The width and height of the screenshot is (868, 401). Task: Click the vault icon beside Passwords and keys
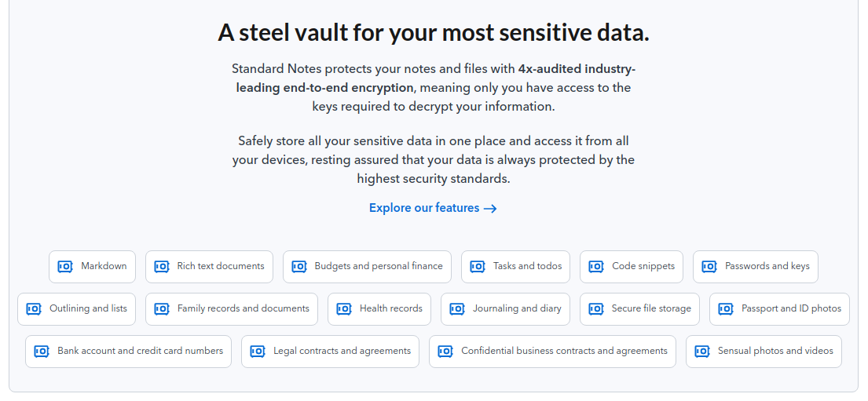click(709, 267)
